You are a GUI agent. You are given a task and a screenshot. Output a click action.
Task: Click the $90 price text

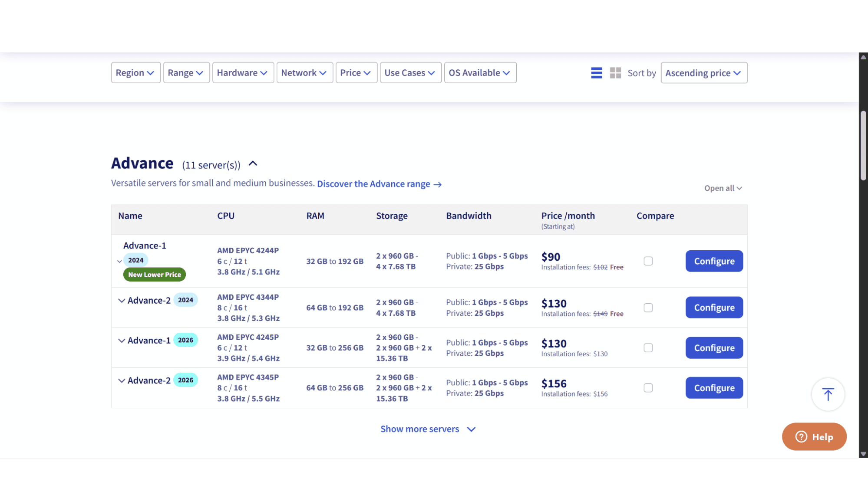point(551,257)
